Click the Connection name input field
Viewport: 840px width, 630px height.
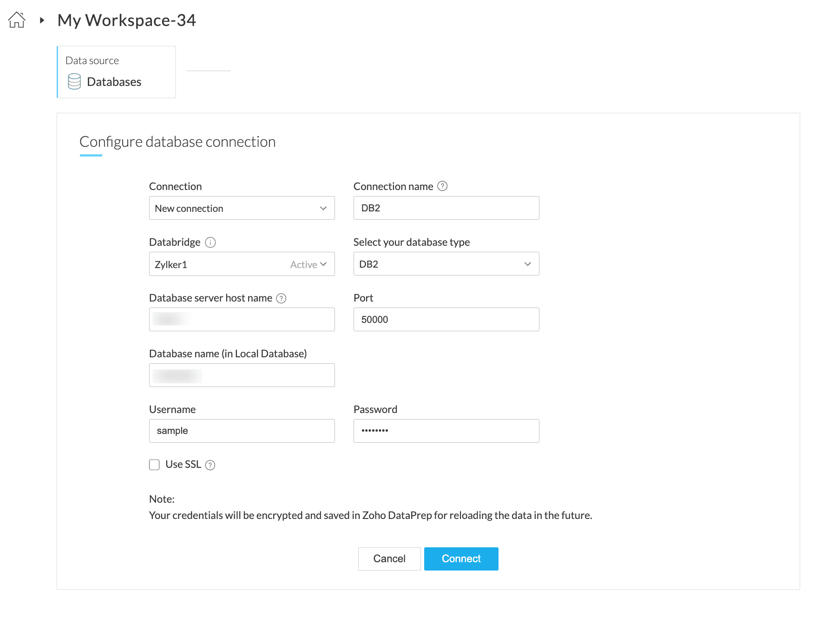pyautogui.click(x=446, y=208)
